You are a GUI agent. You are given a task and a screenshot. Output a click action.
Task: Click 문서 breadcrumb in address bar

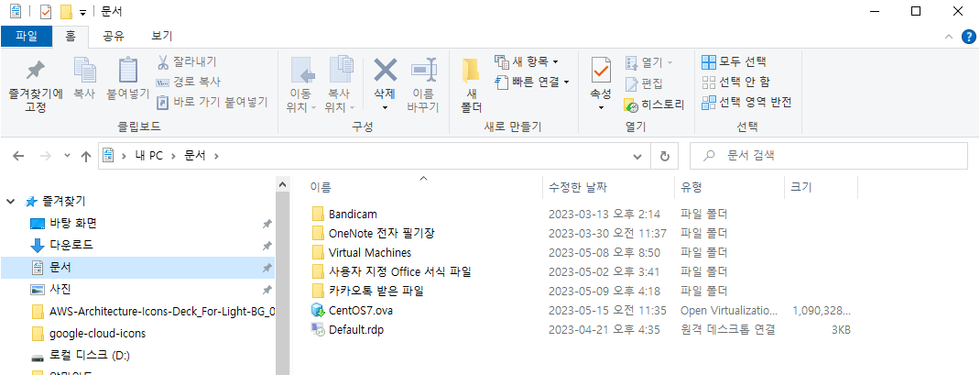[x=194, y=156]
